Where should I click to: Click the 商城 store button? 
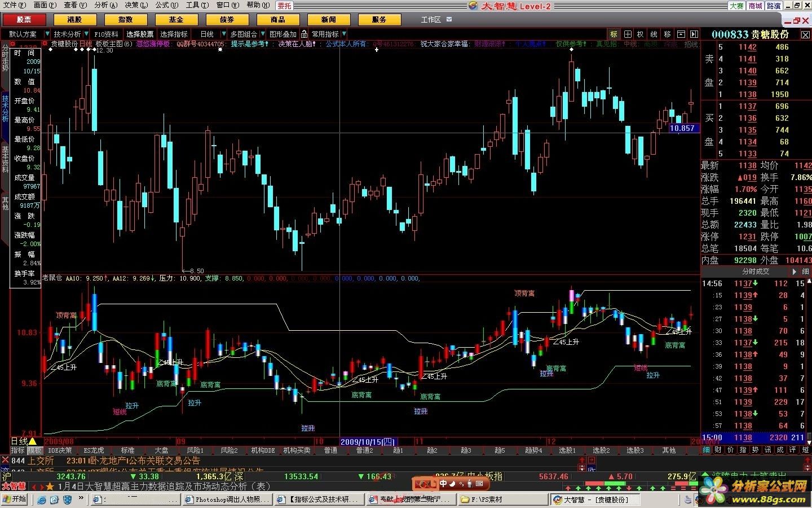755,6
